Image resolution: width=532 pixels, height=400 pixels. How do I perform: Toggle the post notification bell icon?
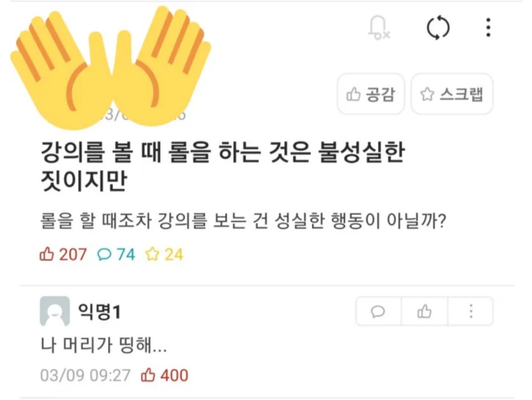tap(379, 28)
